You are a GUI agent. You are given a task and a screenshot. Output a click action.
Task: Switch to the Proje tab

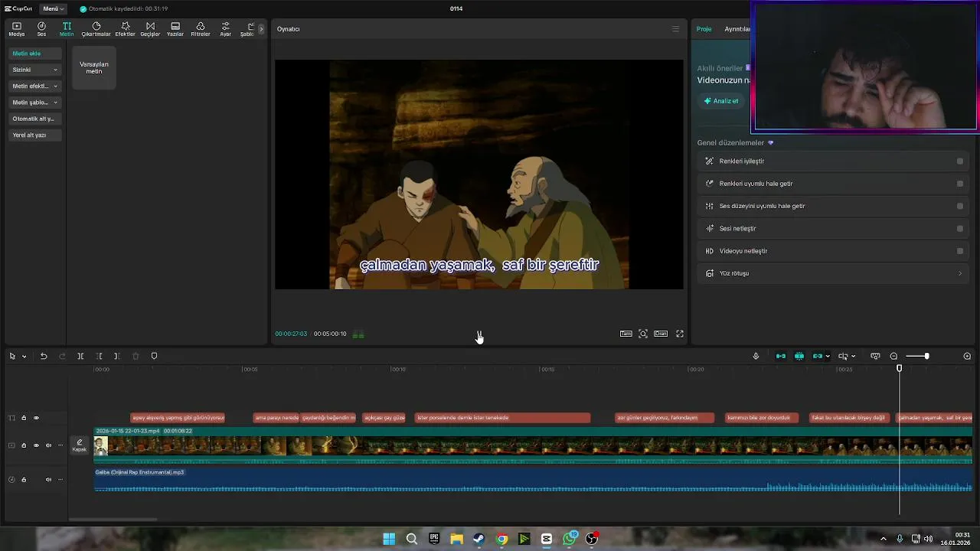704,29
